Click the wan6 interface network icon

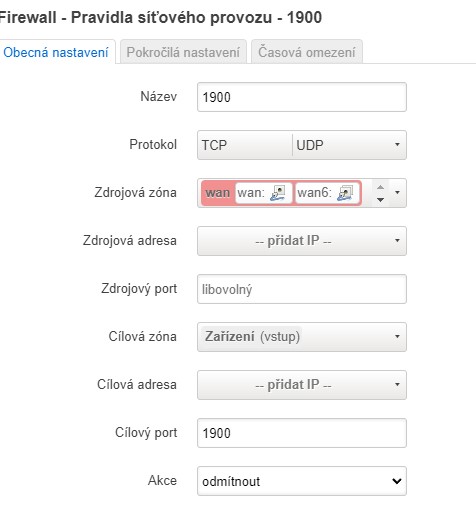coord(345,193)
